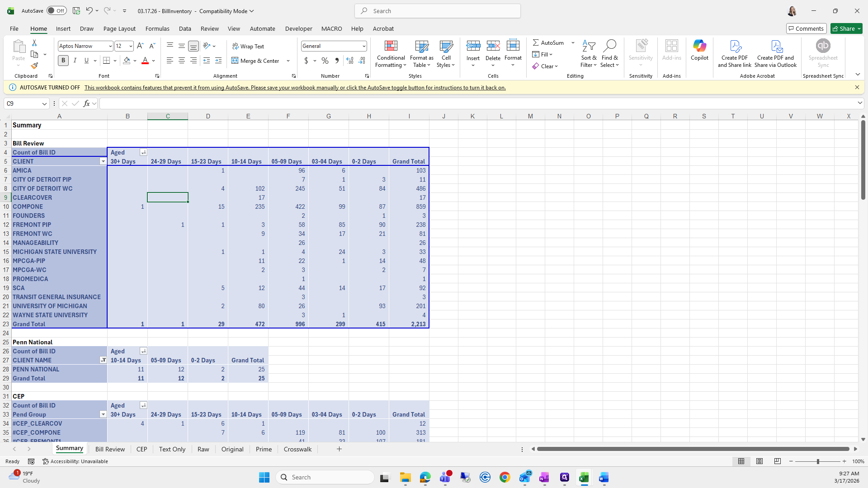The width and height of the screenshot is (868, 488).
Task: Open the CLIENT filter dropdown arrow
Action: 103,161
